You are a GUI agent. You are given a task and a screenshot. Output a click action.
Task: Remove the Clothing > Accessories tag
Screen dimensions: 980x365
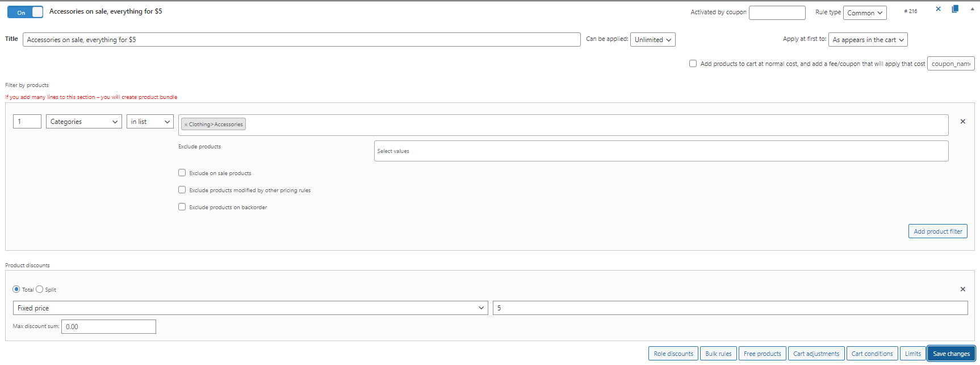(186, 125)
